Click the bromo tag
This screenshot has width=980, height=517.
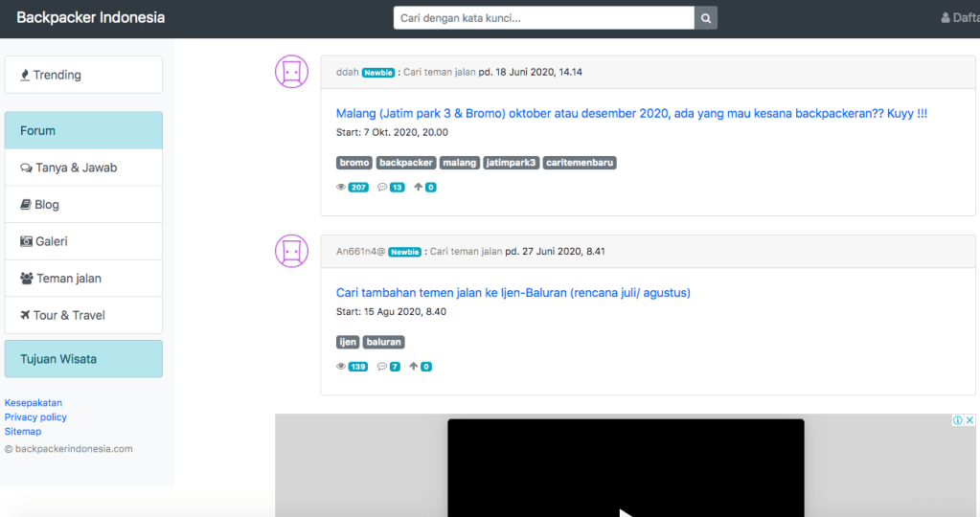pyautogui.click(x=354, y=163)
